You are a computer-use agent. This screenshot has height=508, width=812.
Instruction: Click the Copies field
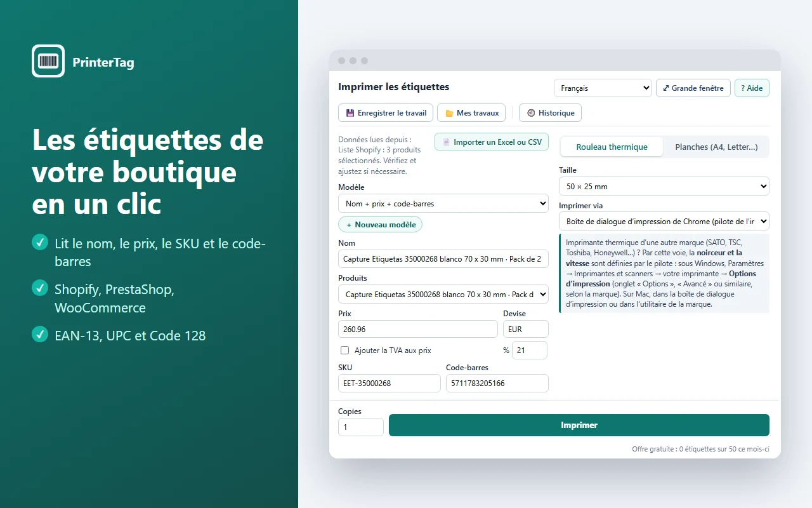point(361,427)
